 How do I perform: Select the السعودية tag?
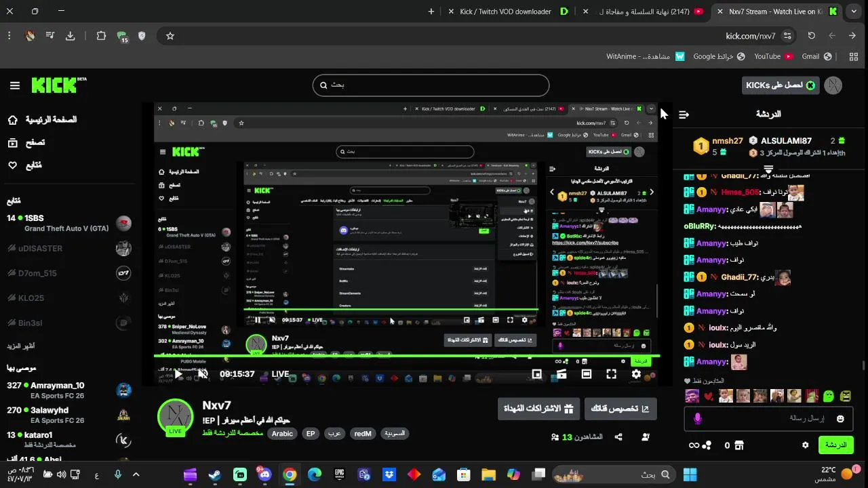click(x=395, y=433)
